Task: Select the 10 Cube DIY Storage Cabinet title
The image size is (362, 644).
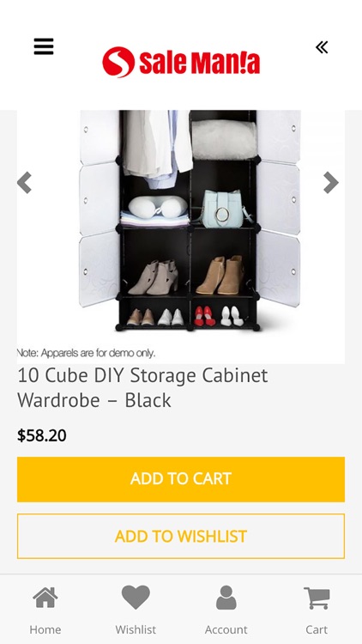Action: (x=142, y=388)
